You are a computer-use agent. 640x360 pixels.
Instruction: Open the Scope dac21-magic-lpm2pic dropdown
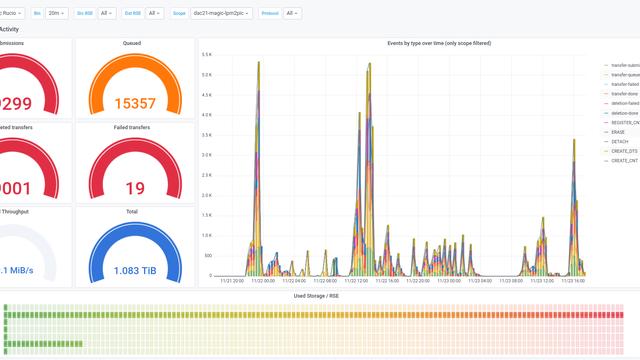tap(221, 13)
